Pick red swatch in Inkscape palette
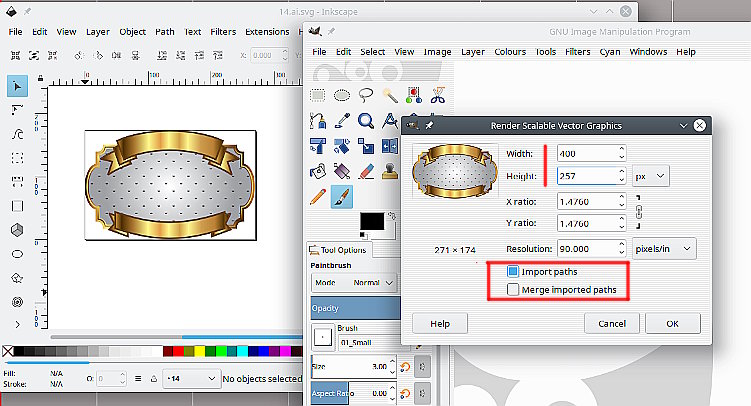This screenshot has height=406, width=751. click(x=178, y=351)
